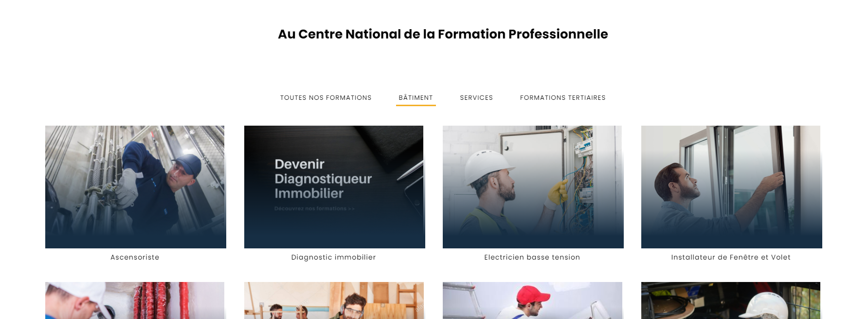Show the Formations tertiaires tab
This screenshot has width=868, height=319.
coord(562,98)
